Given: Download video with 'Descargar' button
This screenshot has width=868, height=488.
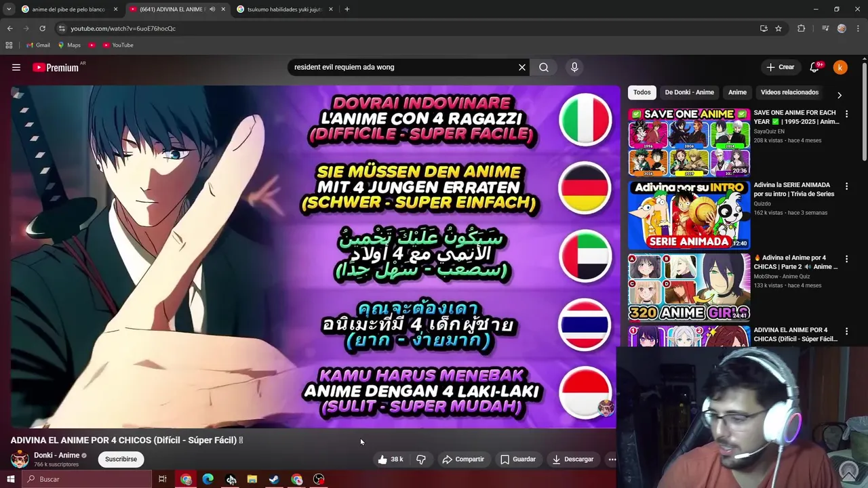Looking at the screenshot, I should pyautogui.click(x=573, y=460).
